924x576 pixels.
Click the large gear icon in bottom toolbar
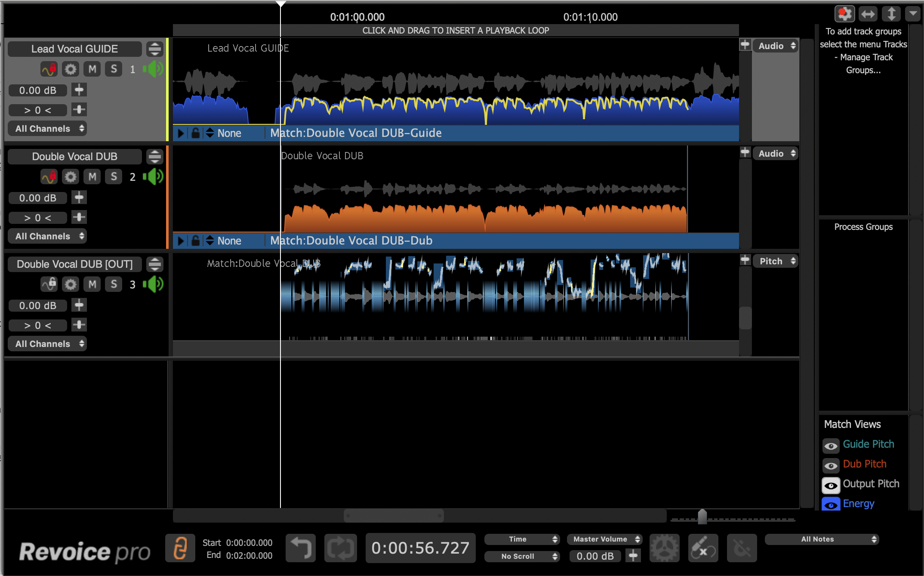[664, 548]
